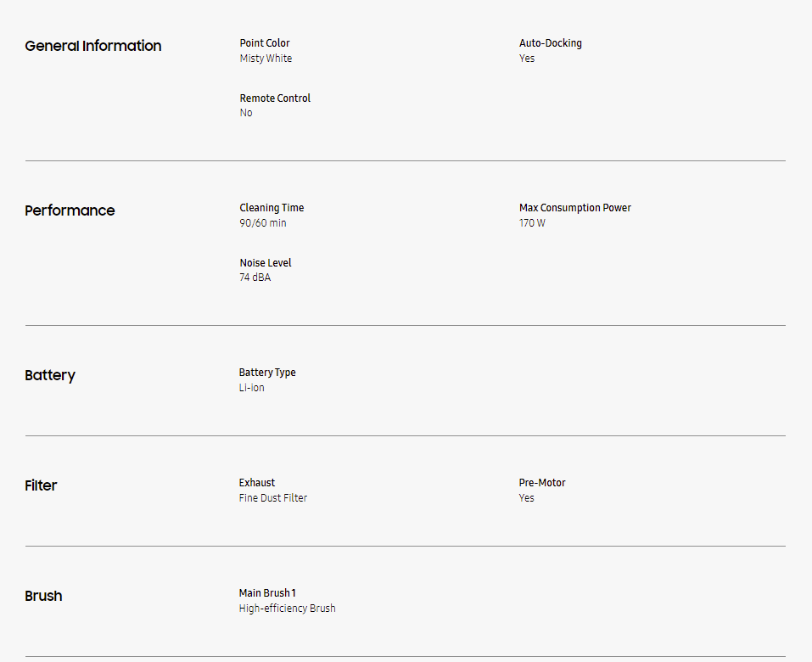Image resolution: width=812 pixels, height=662 pixels.
Task: Select the 74 dBA value
Action: coord(255,278)
